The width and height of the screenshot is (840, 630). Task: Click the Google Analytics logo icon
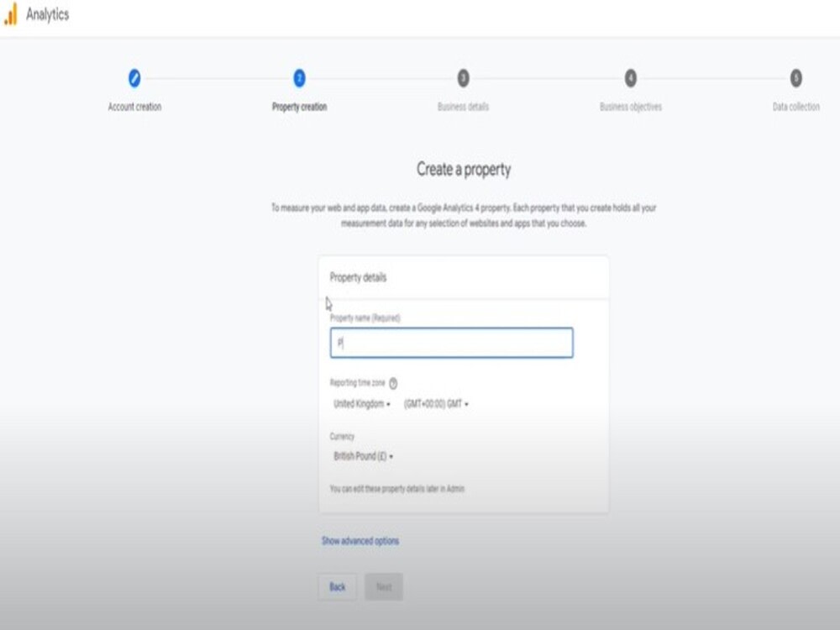point(11,14)
